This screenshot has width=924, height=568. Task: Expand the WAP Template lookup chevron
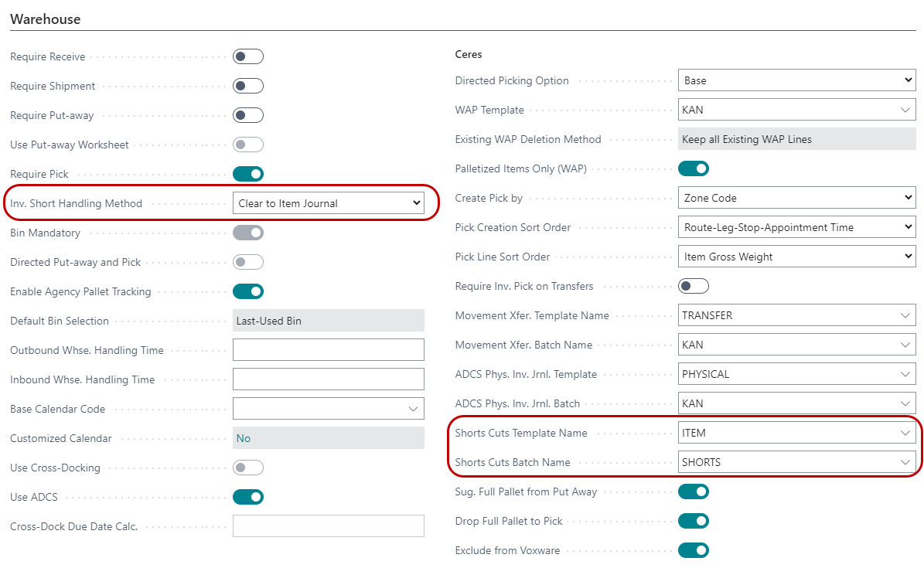[905, 110]
